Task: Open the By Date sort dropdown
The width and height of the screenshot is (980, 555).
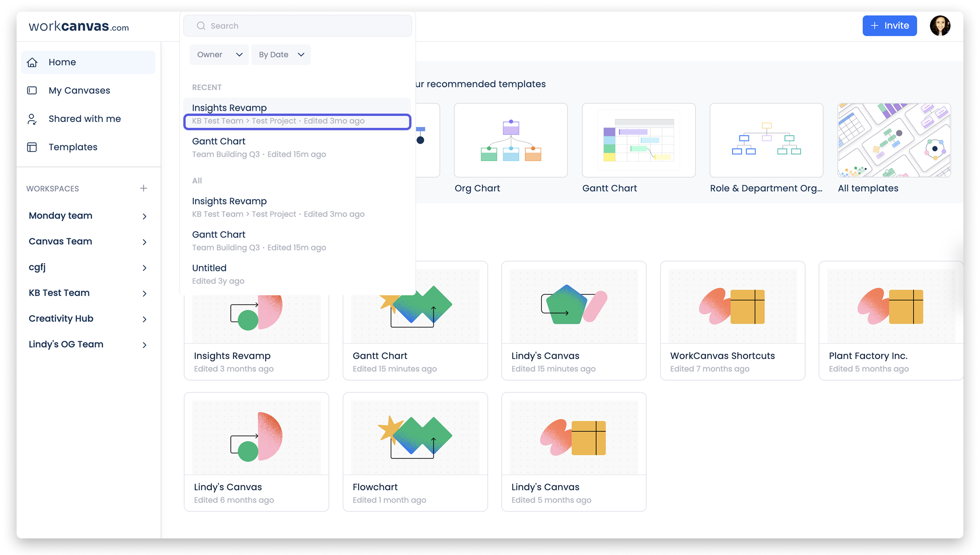Action: pyautogui.click(x=281, y=54)
